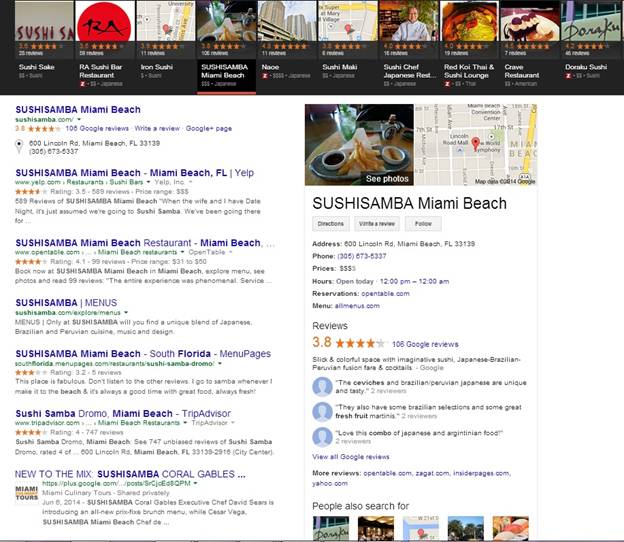Screen dimensions: 624x542
Task: Open yahoo.com under More reviews
Action: click(x=330, y=483)
